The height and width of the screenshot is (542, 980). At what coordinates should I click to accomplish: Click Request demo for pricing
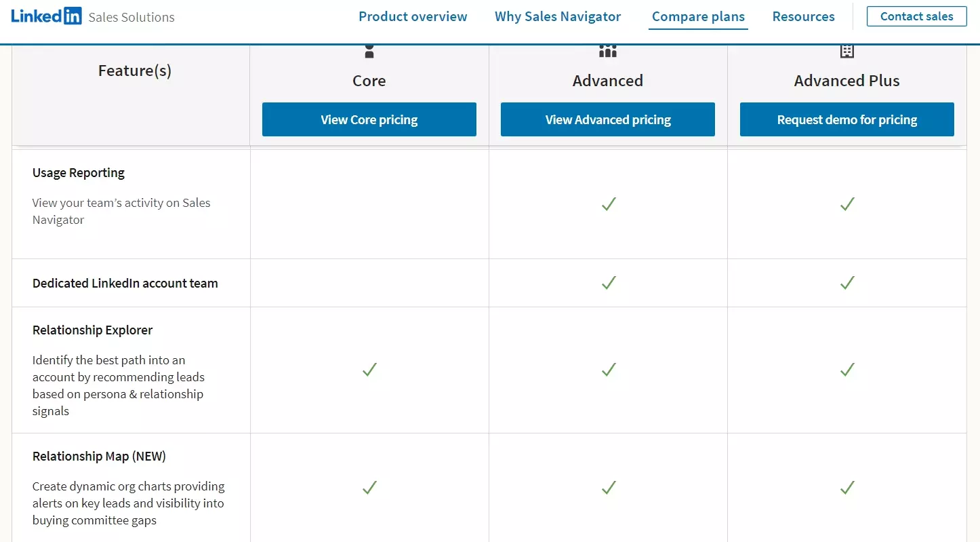(x=846, y=119)
